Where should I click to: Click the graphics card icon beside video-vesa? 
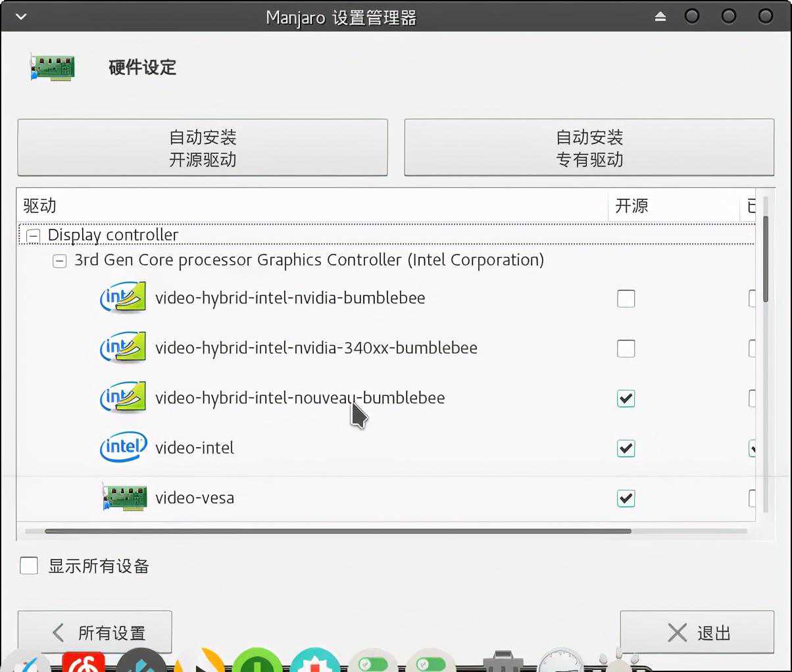(124, 498)
